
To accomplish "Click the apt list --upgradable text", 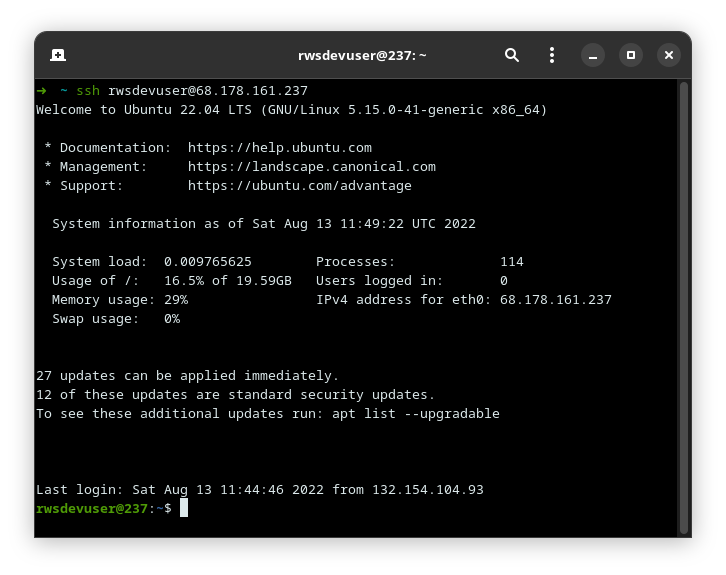I will 416,413.
